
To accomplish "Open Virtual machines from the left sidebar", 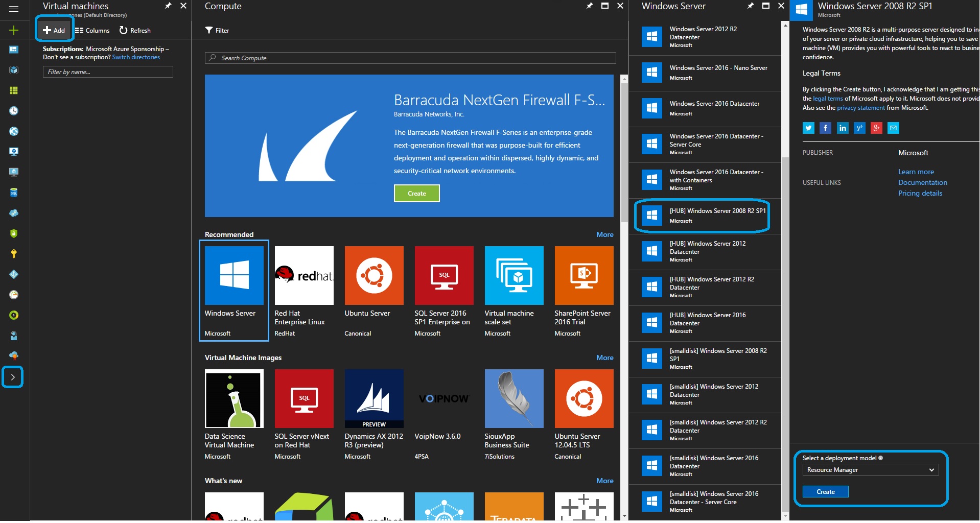I will tap(14, 152).
